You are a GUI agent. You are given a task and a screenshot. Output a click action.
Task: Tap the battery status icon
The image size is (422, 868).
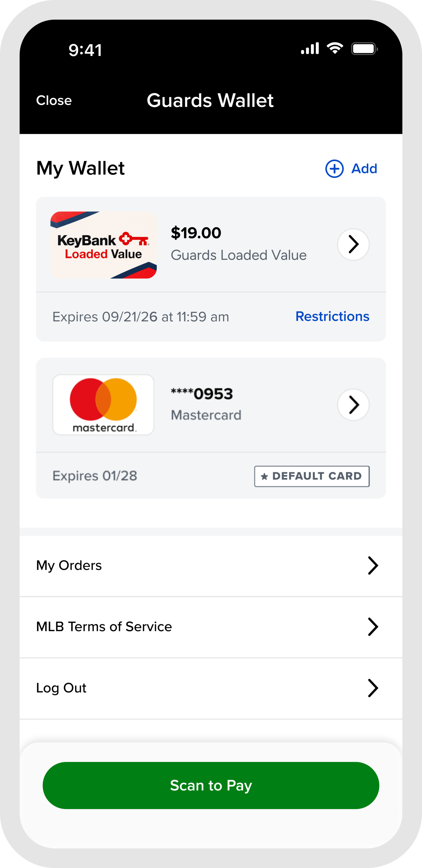[364, 49]
